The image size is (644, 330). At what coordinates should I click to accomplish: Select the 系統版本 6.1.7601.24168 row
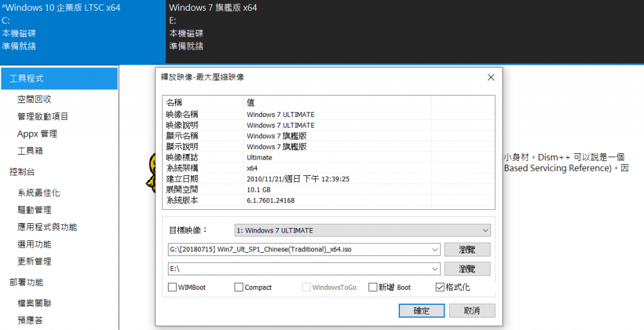328,201
